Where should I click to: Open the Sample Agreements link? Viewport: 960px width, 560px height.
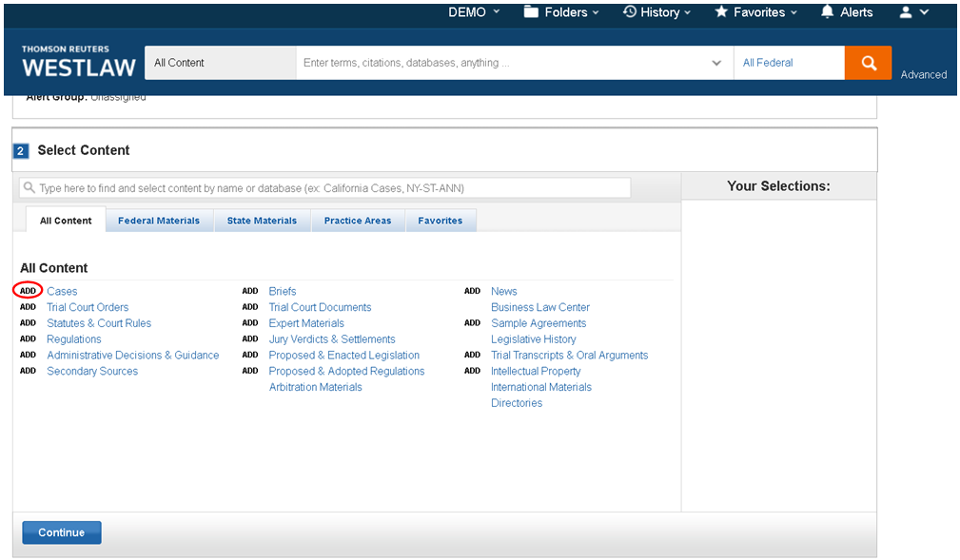pyautogui.click(x=539, y=323)
